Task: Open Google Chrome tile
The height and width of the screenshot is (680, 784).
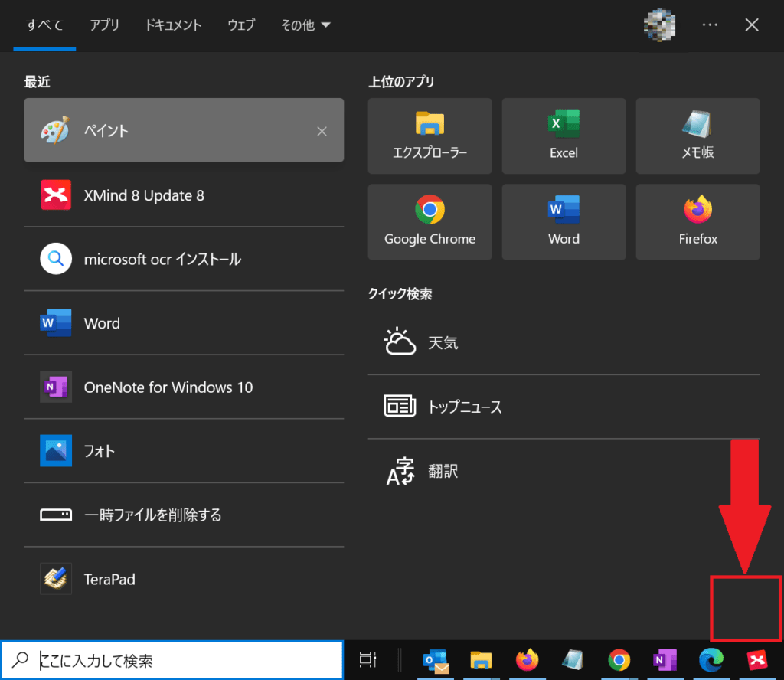Action: click(430, 222)
